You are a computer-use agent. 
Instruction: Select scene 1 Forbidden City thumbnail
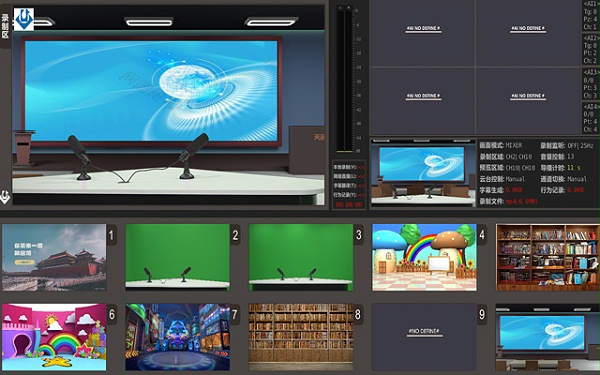(54, 258)
